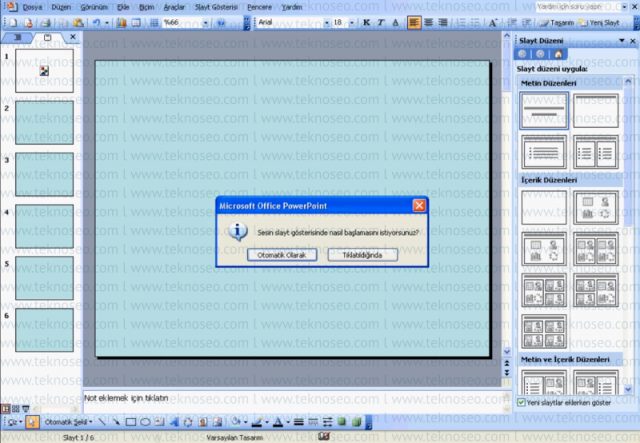Switch to Slide Sorter view
The image size is (640, 443).
pos(16,408)
